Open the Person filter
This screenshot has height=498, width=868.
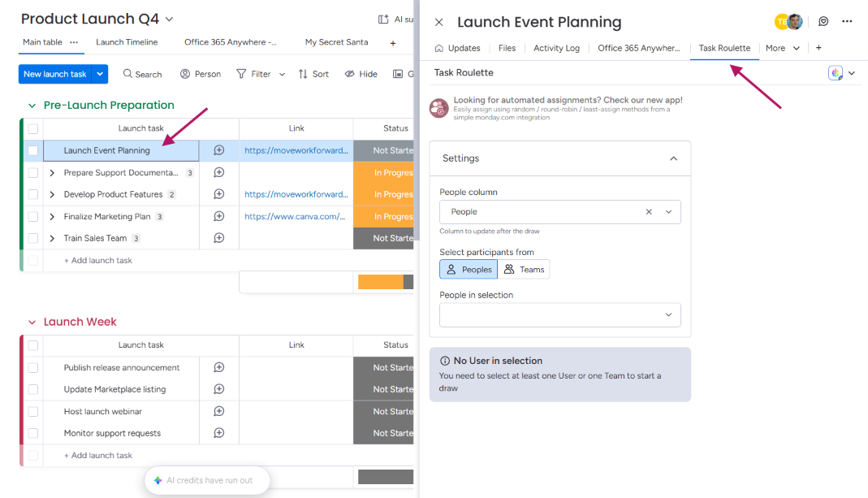[201, 74]
